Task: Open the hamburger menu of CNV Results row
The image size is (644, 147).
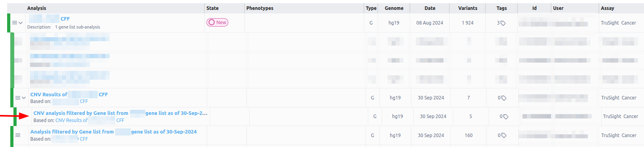Action: (18, 98)
